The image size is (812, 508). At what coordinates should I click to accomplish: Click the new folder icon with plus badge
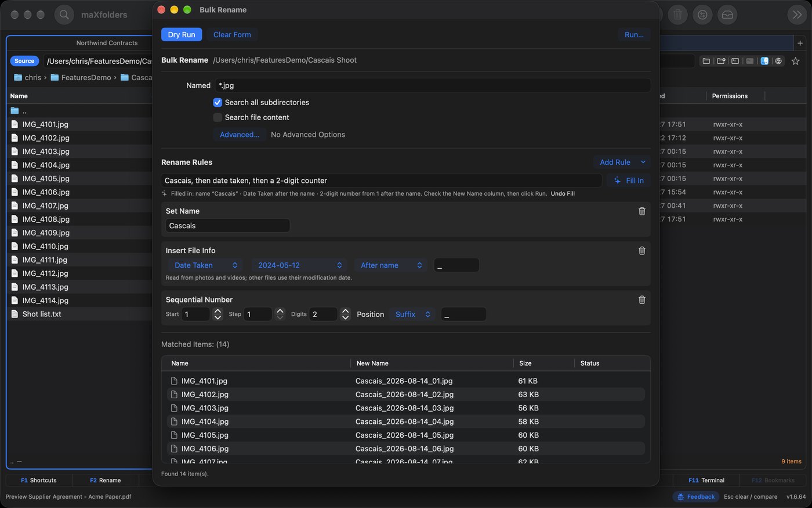pyautogui.click(x=721, y=61)
